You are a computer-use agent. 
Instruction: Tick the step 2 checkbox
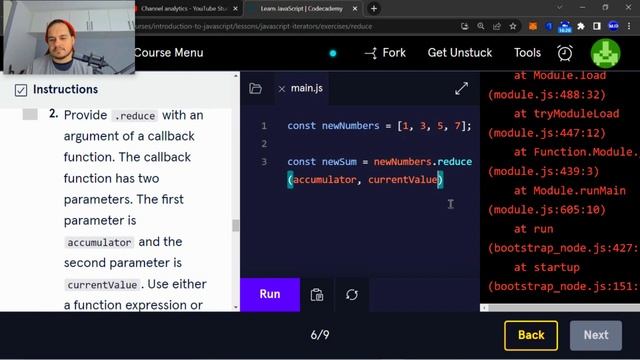(x=30, y=115)
